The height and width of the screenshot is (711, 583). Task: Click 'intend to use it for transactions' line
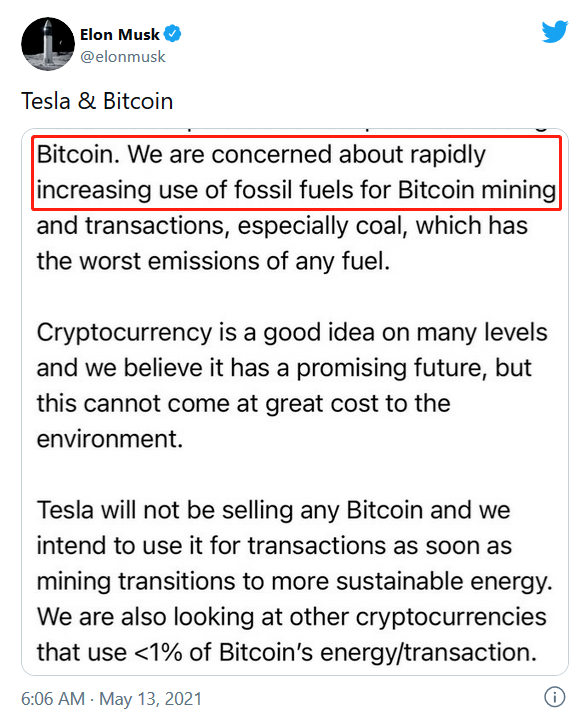point(274,546)
